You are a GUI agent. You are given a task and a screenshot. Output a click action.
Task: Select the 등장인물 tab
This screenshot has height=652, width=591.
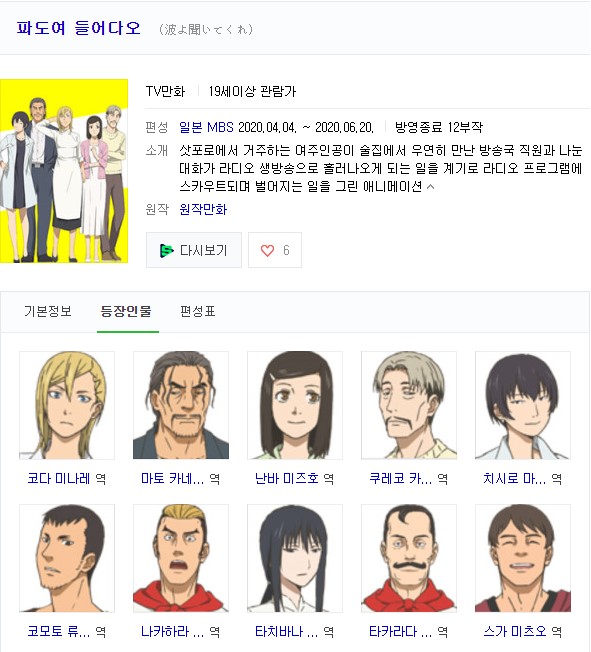coord(126,311)
